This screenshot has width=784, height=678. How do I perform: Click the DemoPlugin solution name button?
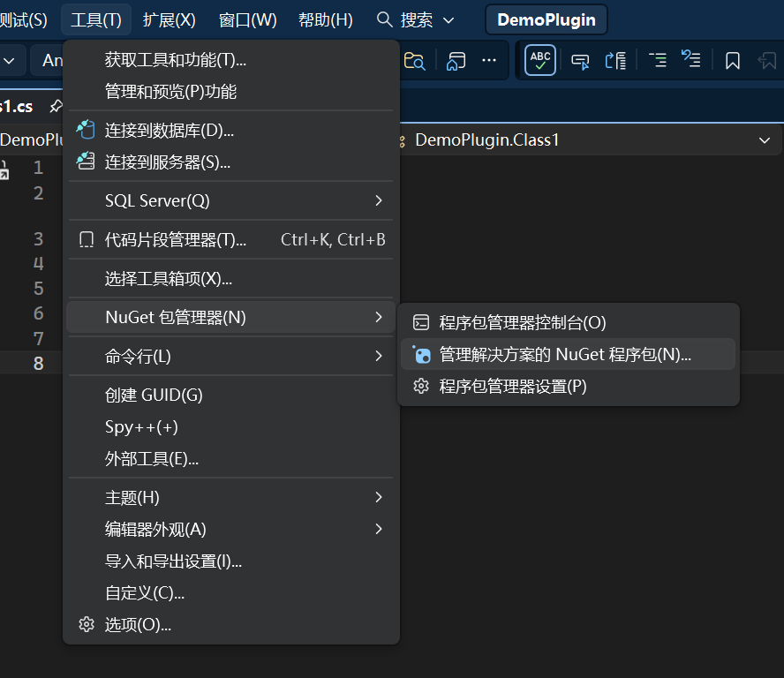(546, 19)
